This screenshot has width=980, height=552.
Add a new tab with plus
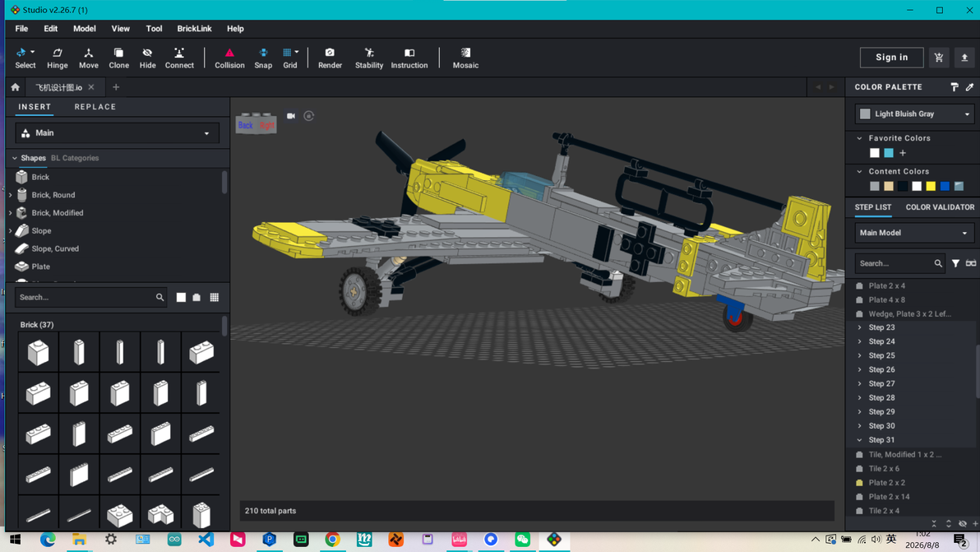click(116, 87)
